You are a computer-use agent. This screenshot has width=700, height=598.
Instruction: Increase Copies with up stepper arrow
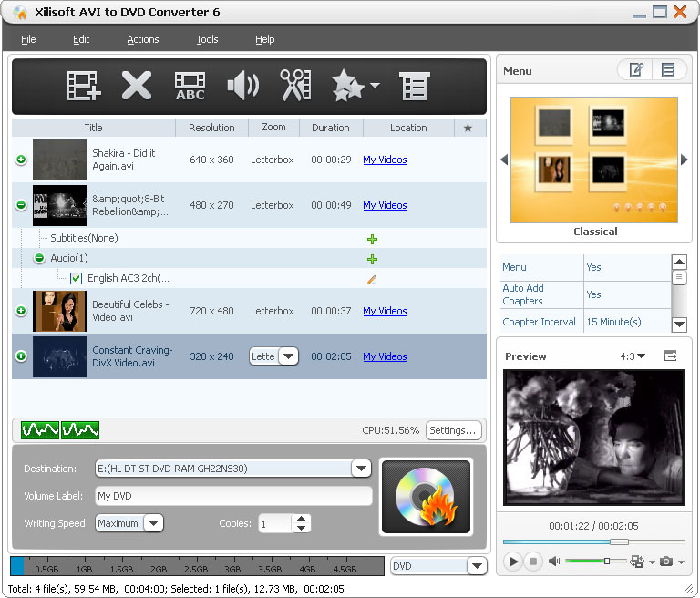coord(302,519)
